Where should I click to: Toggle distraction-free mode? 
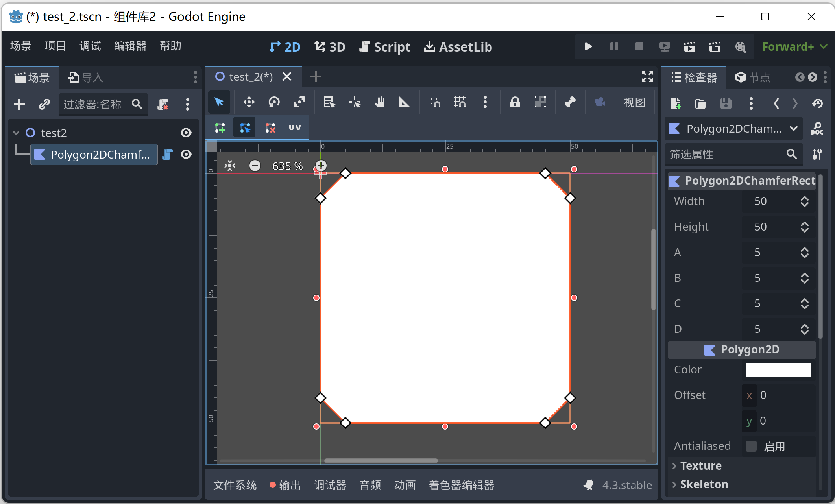point(647,76)
